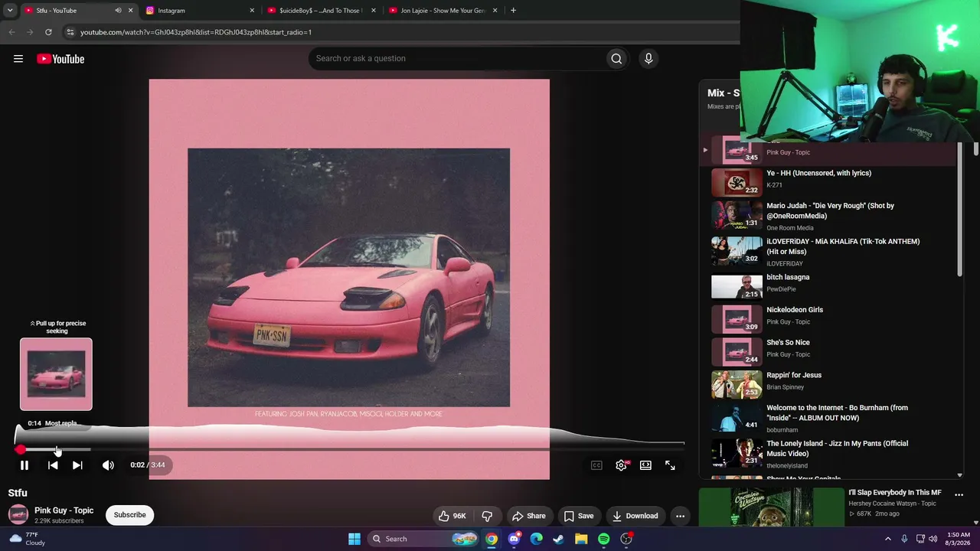Click the magnifier search button

[x=616, y=58]
